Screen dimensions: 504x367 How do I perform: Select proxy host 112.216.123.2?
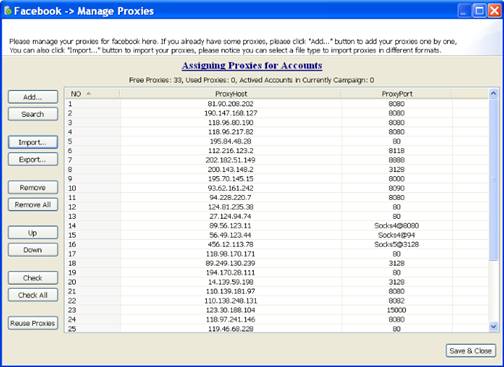[x=230, y=151]
